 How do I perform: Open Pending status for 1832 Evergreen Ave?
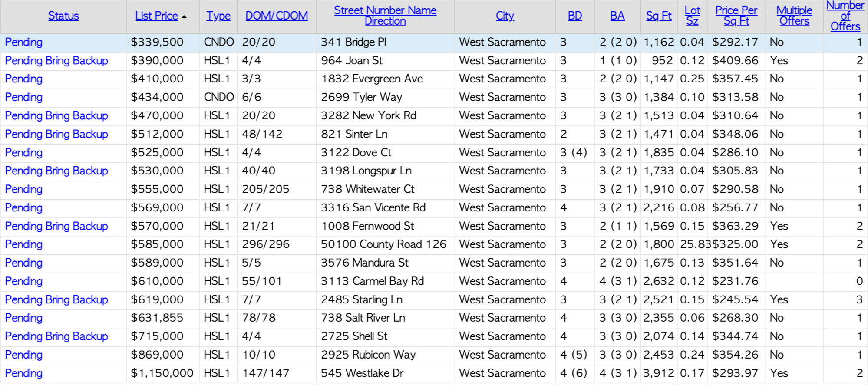[24, 79]
